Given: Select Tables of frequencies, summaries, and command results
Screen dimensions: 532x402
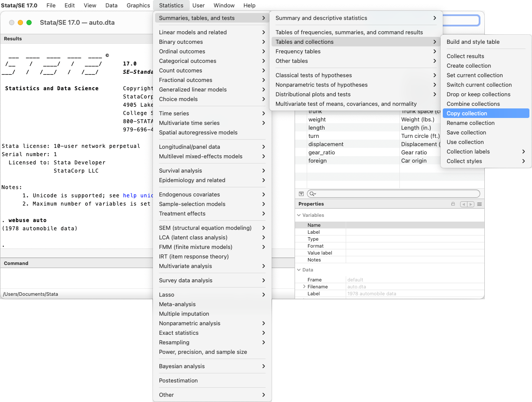Looking at the screenshot, I should 356,32.
